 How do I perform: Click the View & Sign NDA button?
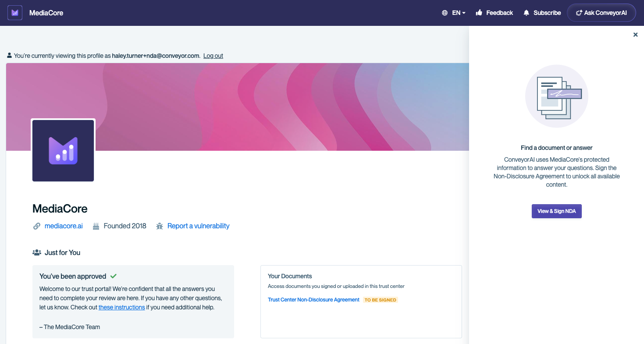coord(556,211)
